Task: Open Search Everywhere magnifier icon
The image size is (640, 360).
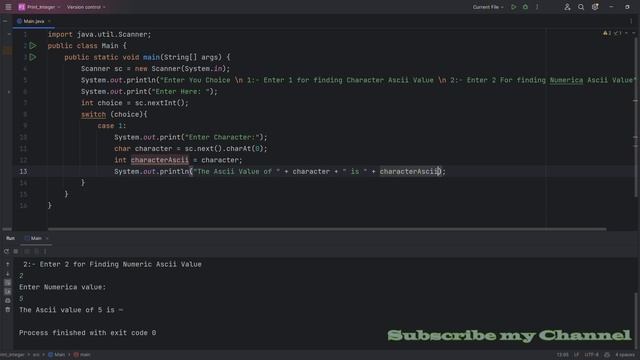Action: tap(581, 7)
